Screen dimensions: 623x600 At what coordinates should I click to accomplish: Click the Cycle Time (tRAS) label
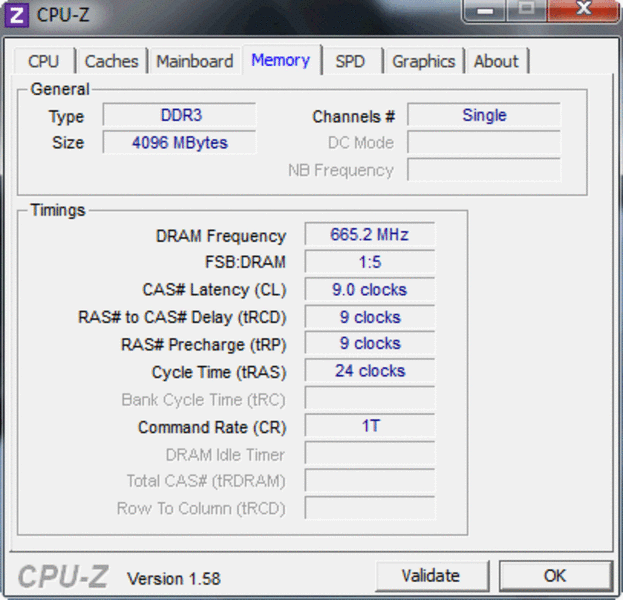(x=219, y=372)
